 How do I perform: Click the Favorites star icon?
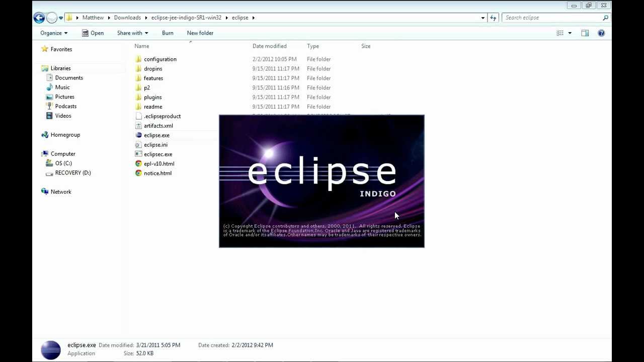(45, 49)
